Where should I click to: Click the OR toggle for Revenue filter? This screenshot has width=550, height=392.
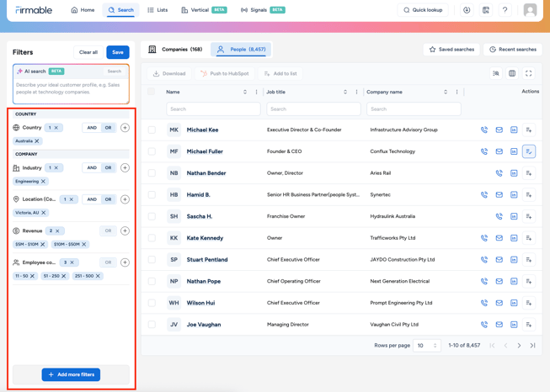(108, 230)
